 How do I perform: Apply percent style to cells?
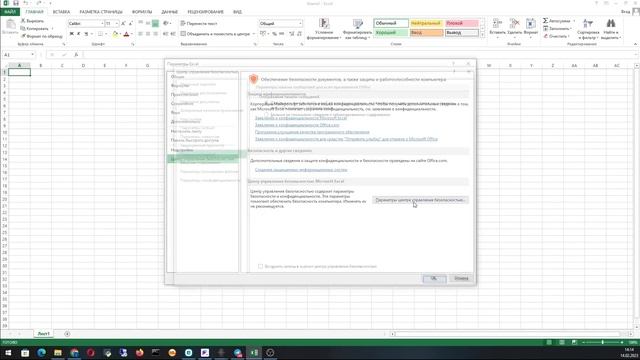274,34
